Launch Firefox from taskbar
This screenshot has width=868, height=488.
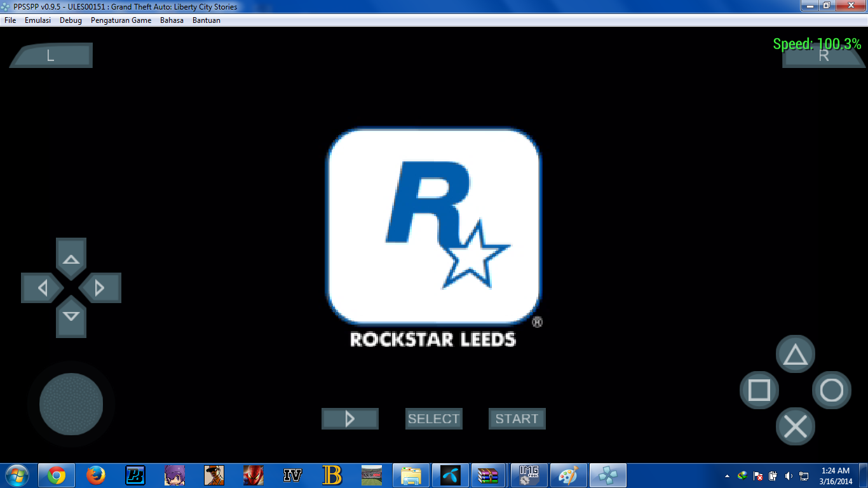tap(96, 475)
